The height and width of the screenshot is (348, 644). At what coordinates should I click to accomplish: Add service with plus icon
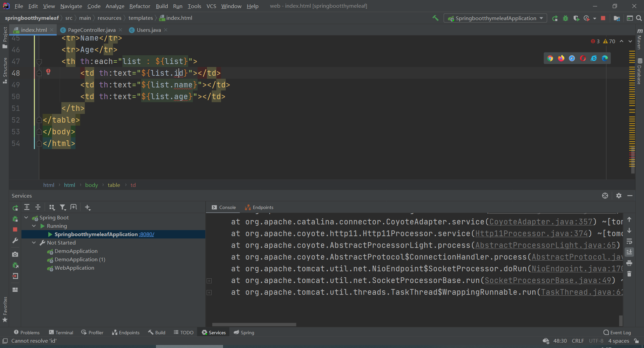tap(88, 207)
